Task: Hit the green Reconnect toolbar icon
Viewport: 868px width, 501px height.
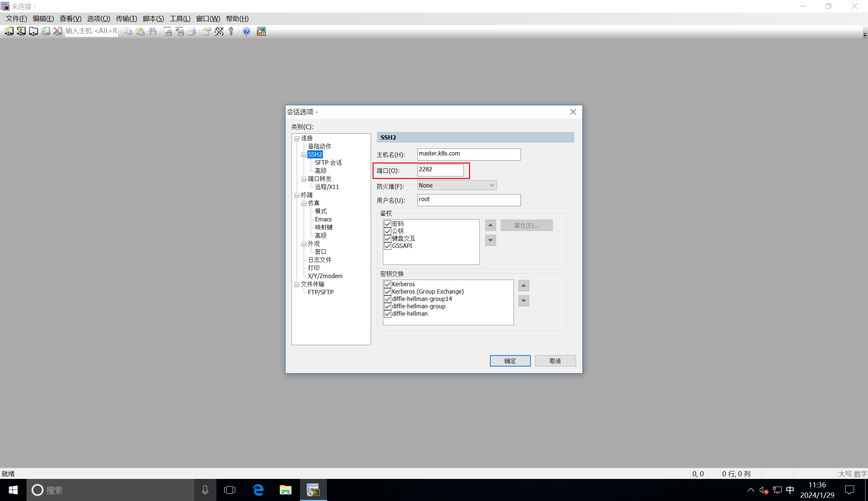Action: coord(45,31)
